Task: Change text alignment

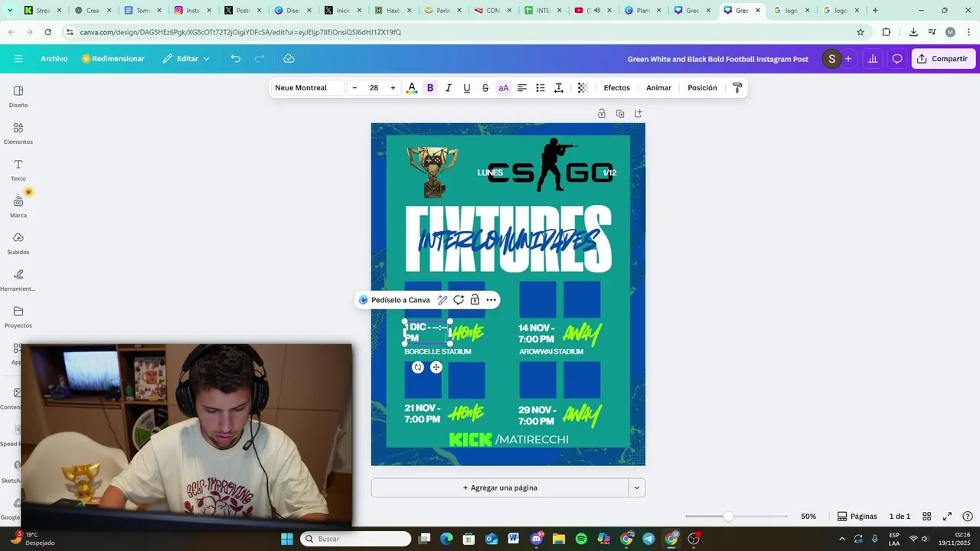Action: [522, 88]
